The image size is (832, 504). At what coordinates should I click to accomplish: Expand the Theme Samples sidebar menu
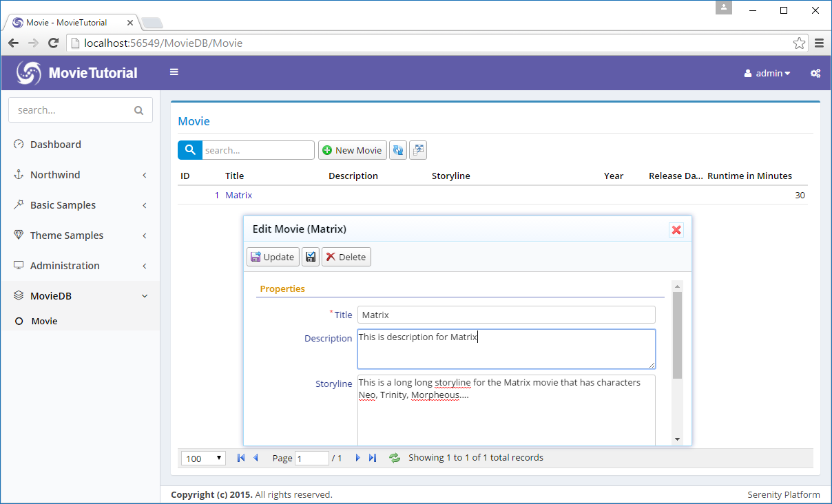(80, 235)
